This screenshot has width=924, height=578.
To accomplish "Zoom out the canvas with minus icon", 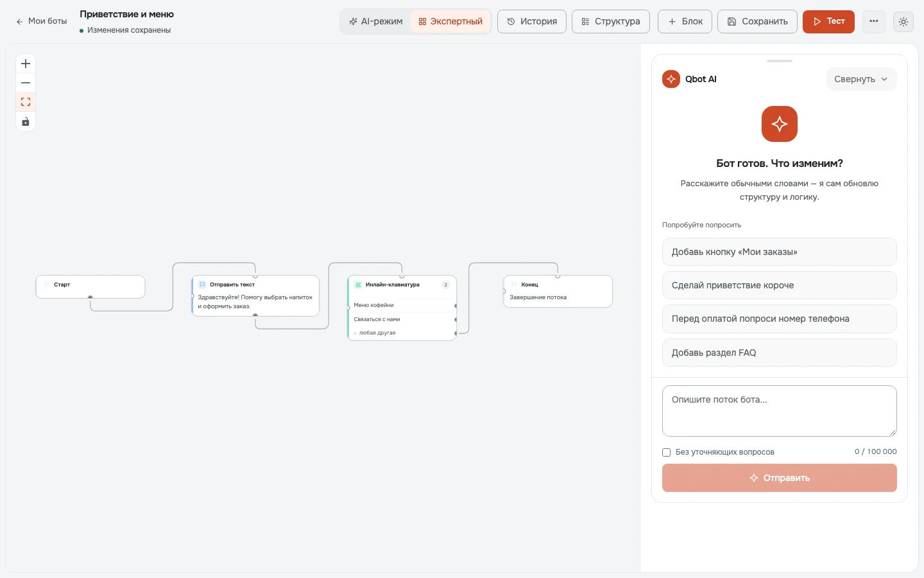I will [26, 83].
